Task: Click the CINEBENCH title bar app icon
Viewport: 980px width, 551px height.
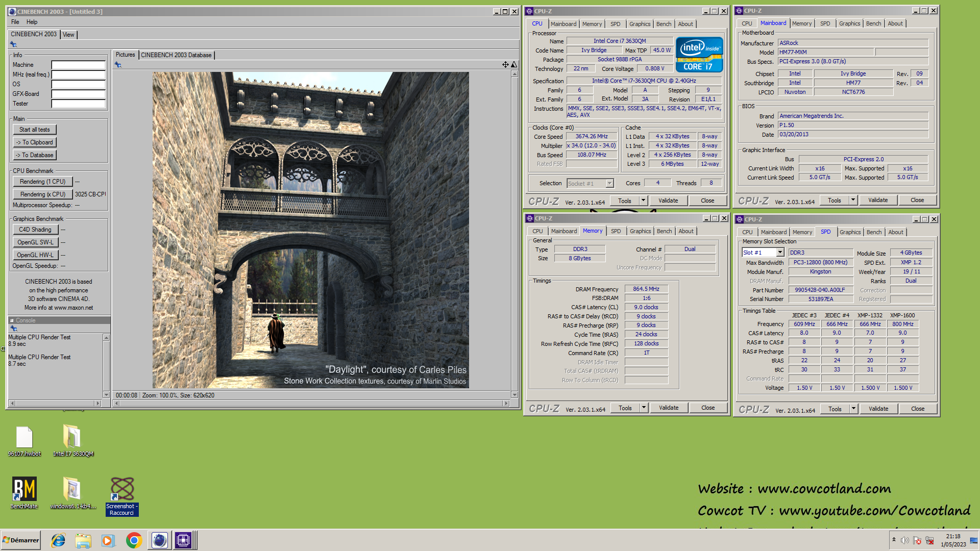Action: click(x=12, y=11)
